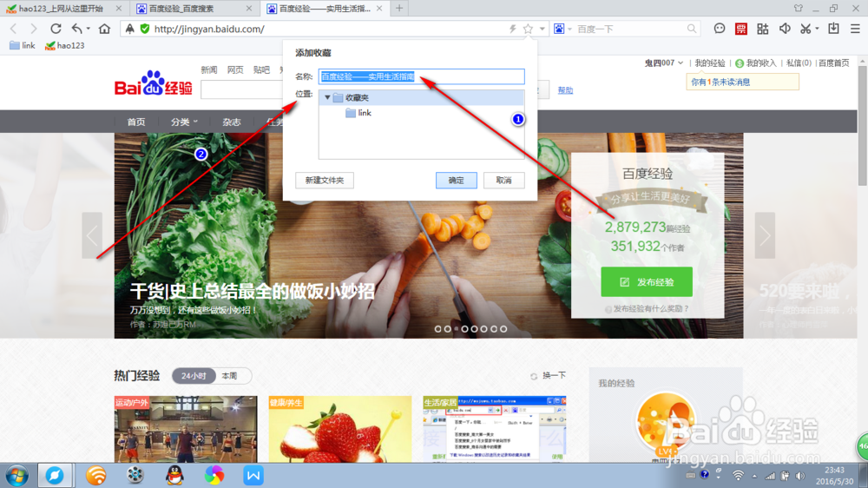Viewport: 868px width, 488px height.
Task: Open the apps grid toolbar icon
Action: (762, 29)
